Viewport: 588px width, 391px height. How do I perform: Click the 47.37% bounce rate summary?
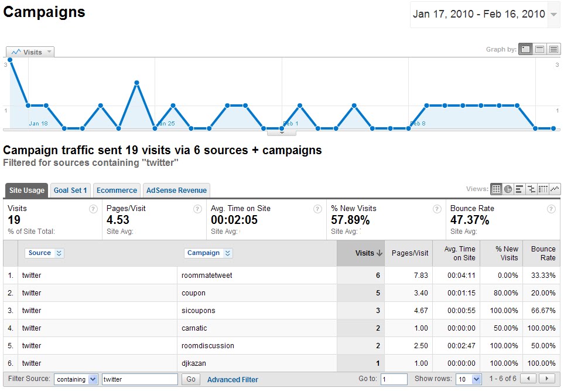[470, 220]
